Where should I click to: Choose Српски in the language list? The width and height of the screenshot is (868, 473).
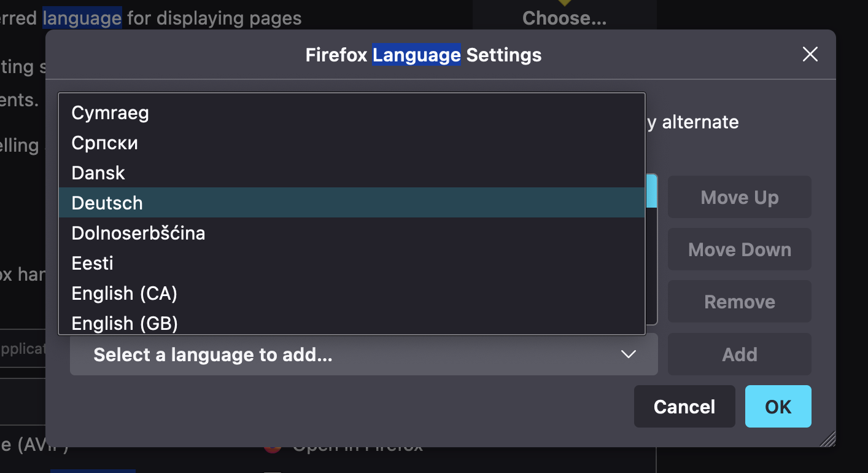tap(105, 143)
